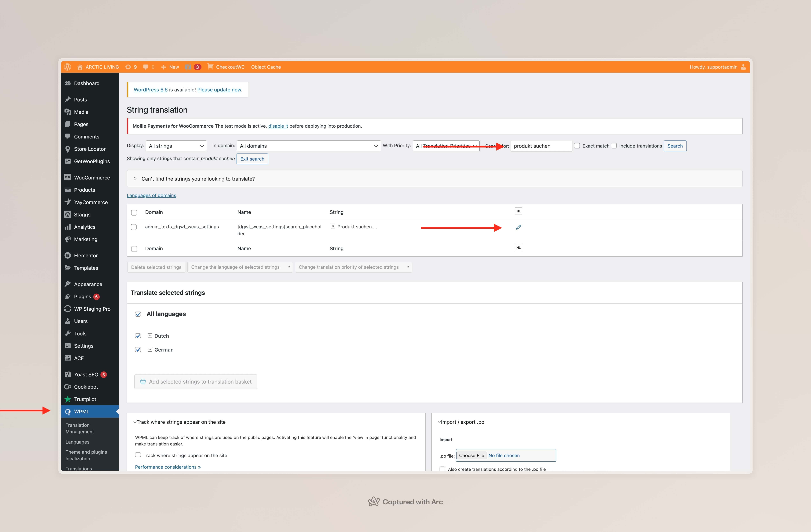The height and width of the screenshot is (532, 811).
Task: Collapse the Import / export .po panel
Action: click(439, 422)
